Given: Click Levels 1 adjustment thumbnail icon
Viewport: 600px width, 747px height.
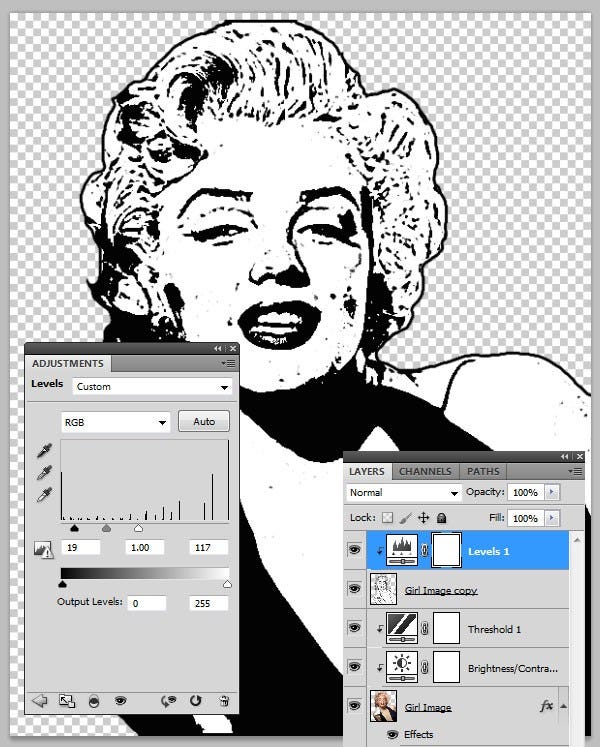Looking at the screenshot, I should click(402, 550).
